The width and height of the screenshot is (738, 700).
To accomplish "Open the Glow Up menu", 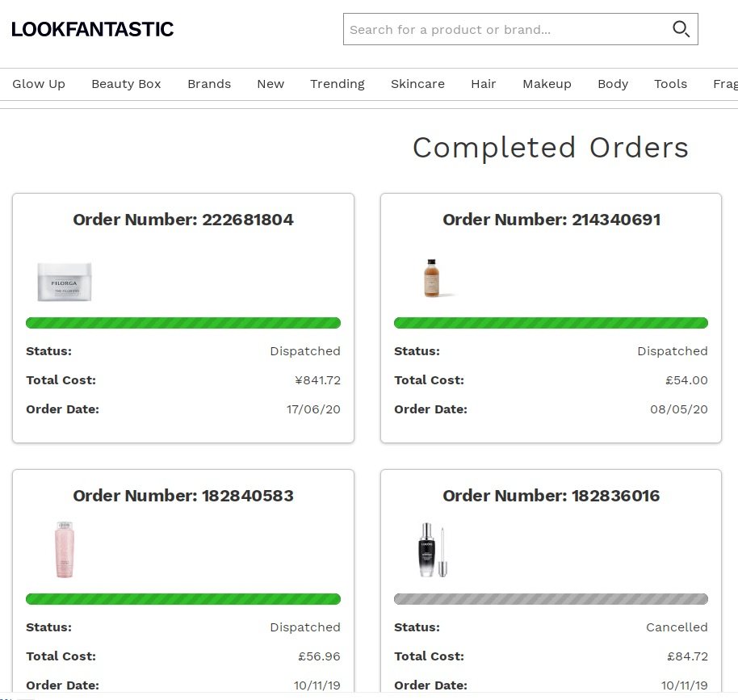I will click(39, 84).
